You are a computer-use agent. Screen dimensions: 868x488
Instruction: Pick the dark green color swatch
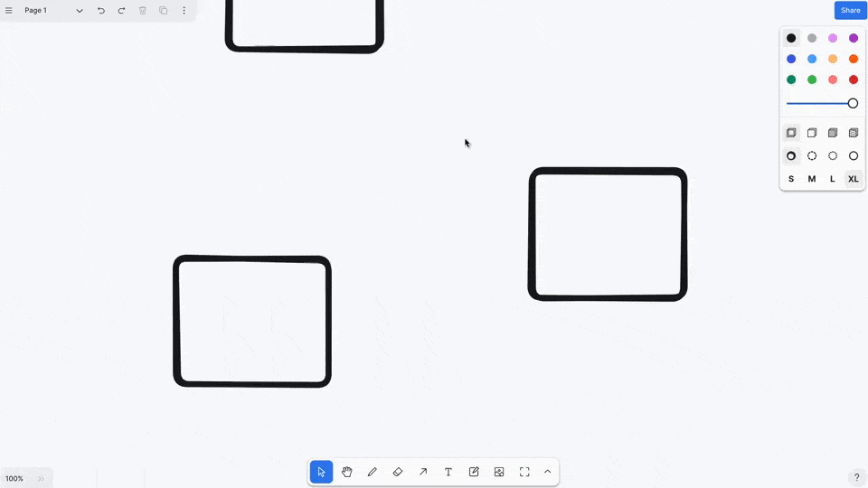pos(791,80)
